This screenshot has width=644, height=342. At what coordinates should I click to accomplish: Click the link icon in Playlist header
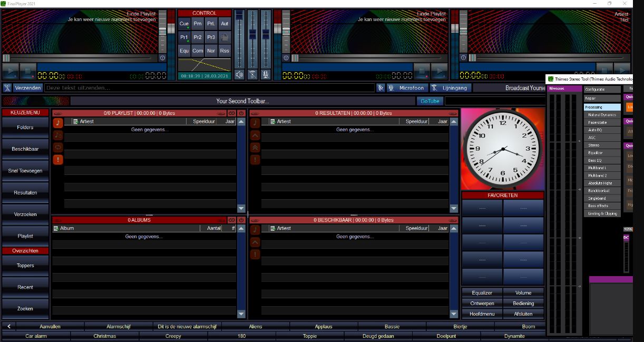[231, 113]
